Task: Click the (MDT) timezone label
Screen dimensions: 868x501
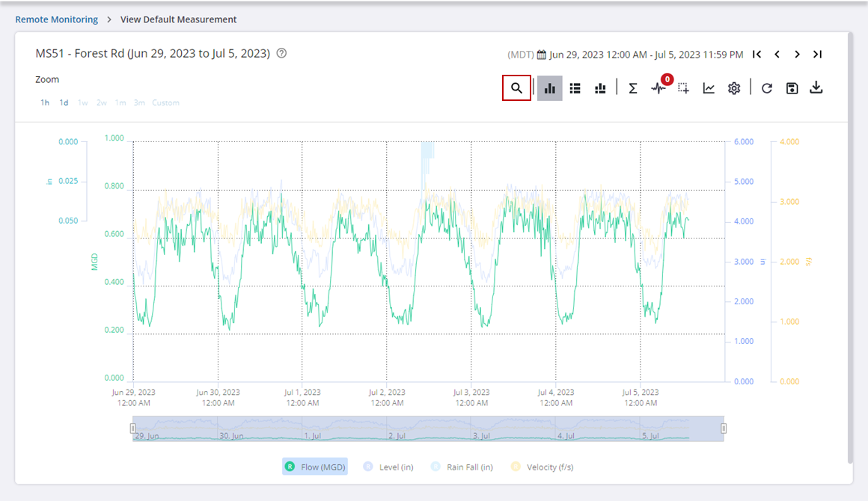Action: (521, 55)
